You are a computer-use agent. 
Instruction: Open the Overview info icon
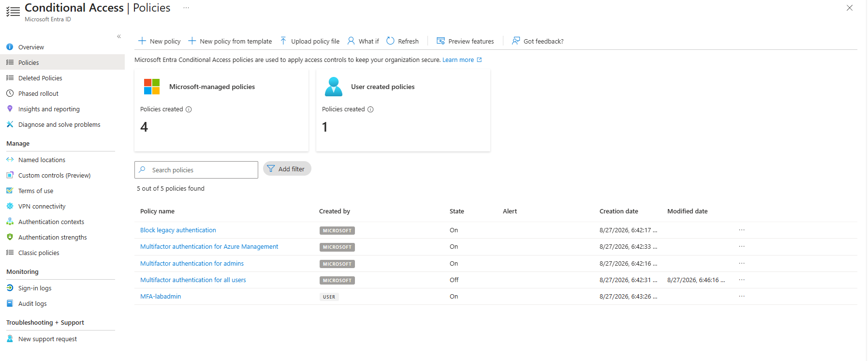[x=10, y=47]
